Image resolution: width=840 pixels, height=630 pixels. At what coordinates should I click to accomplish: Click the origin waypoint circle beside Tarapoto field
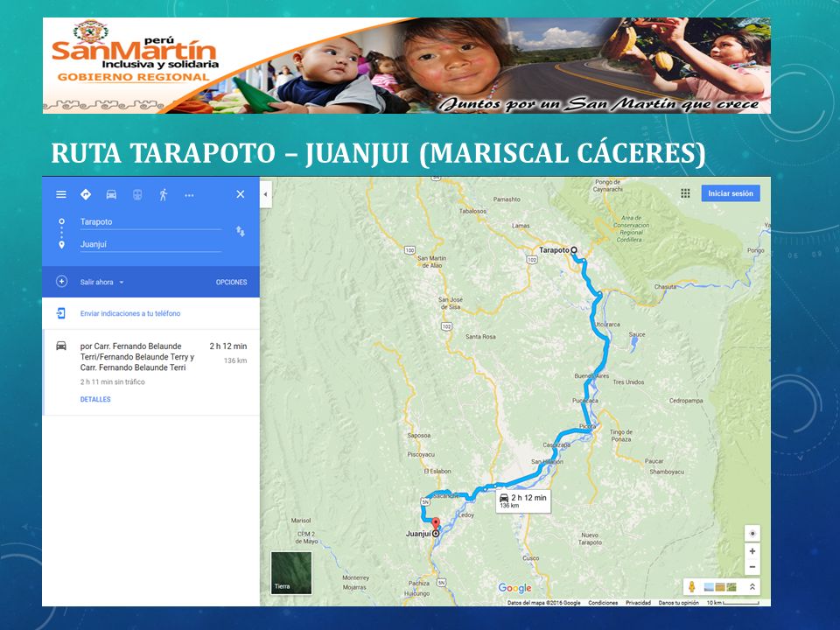click(x=61, y=221)
